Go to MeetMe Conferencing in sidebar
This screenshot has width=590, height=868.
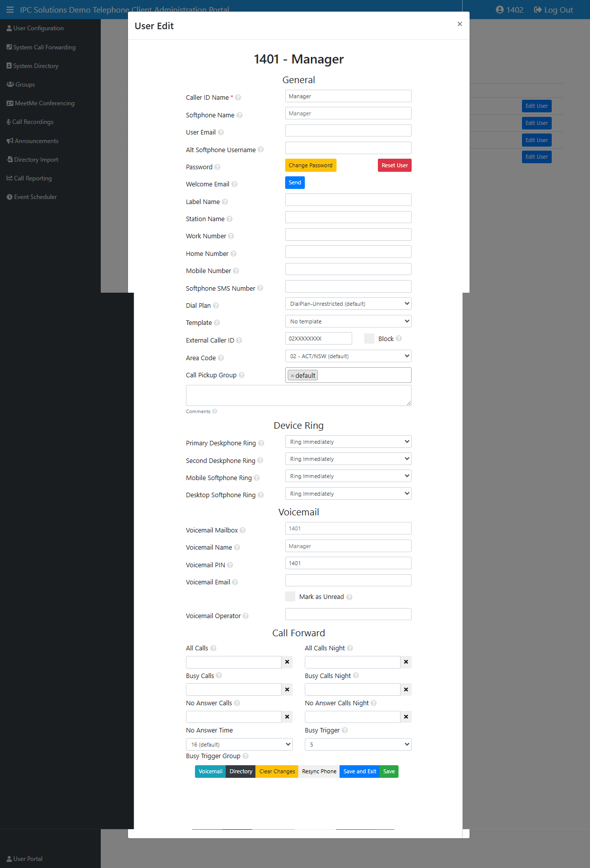click(x=44, y=103)
